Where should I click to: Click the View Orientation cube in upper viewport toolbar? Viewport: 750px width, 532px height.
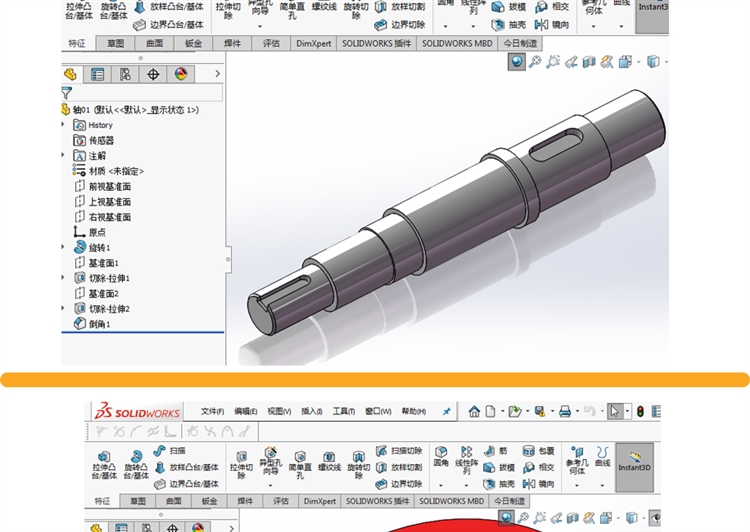click(625, 62)
